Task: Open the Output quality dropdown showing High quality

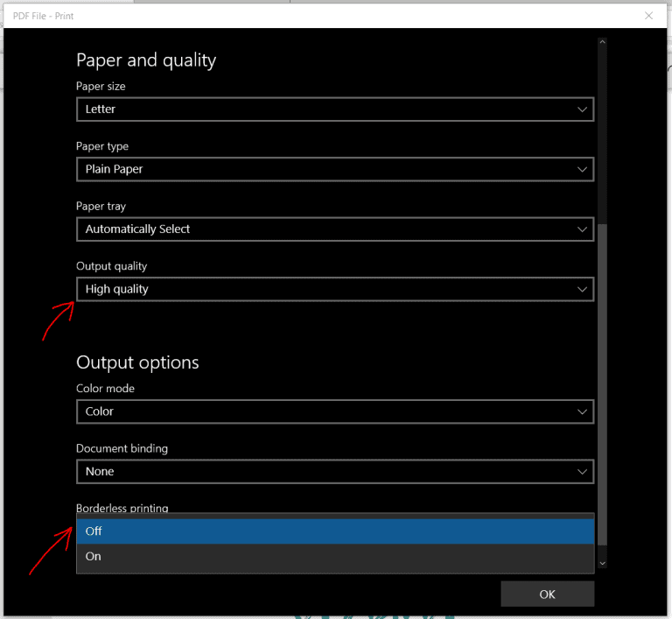Action: tap(335, 289)
